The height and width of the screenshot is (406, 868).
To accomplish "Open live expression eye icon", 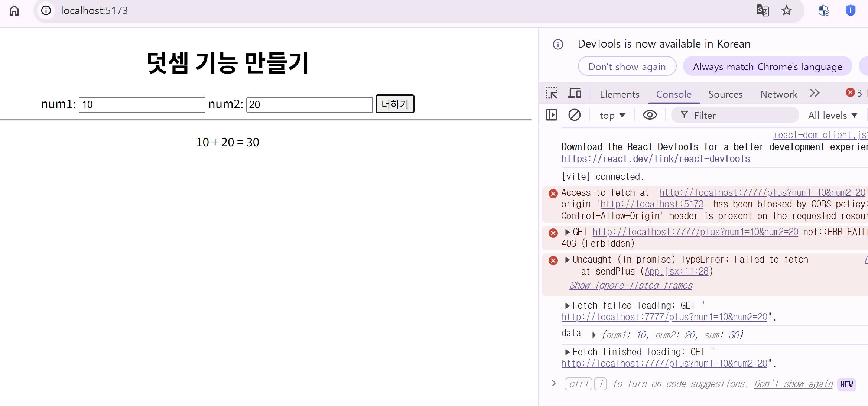I will click(650, 115).
